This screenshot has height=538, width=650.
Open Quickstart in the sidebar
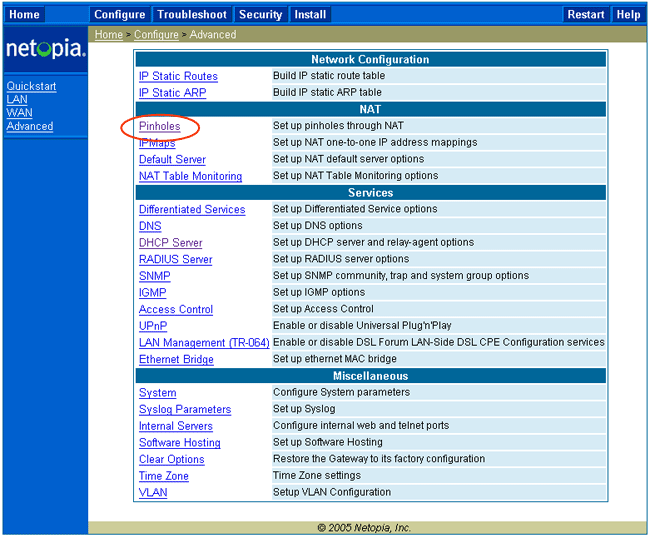32,86
